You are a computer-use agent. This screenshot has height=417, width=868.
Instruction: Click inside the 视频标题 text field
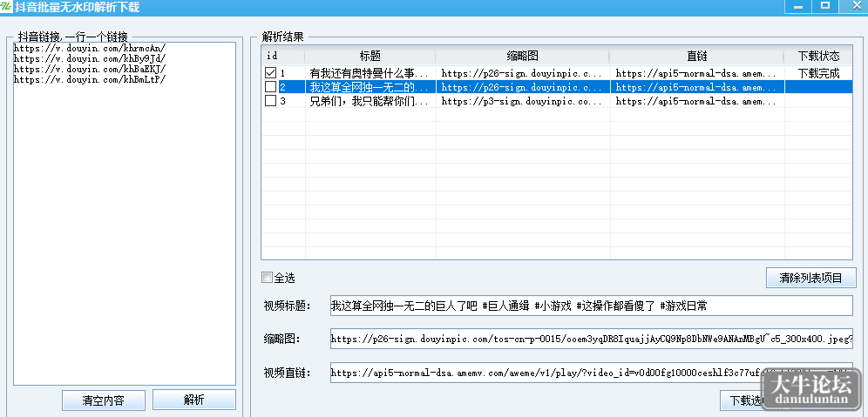[x=591, y=306]
